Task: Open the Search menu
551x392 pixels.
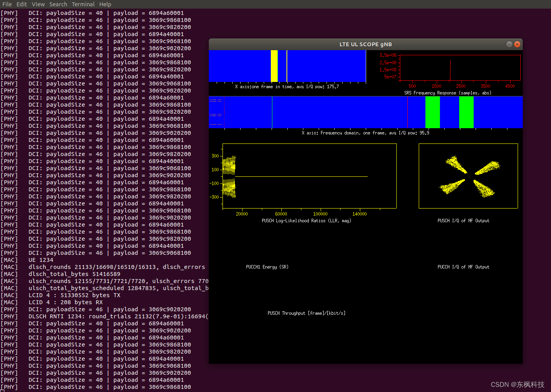Action: pyautogui.click(x=58, y=4)
